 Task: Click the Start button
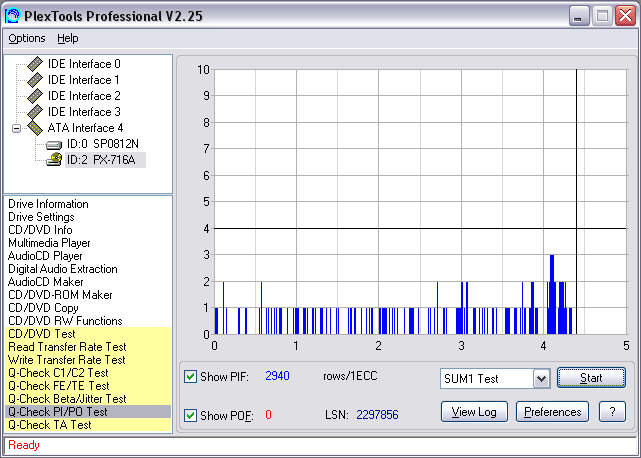(591, 378)
